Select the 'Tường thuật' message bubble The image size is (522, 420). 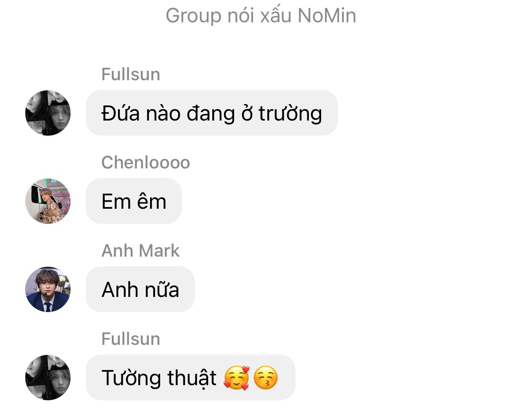pyautogui.click(x=190, y=378)
